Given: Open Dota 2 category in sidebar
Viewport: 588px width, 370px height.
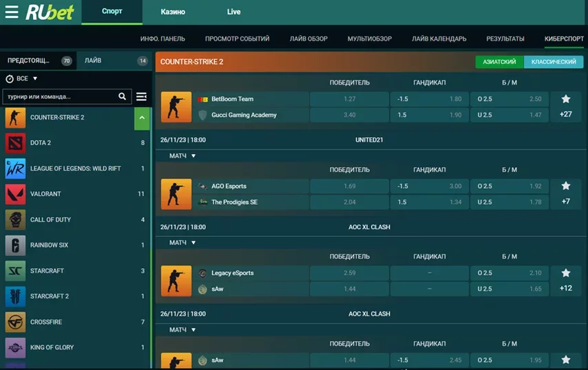Looking at the screenshot, I should tap(75, 142).
